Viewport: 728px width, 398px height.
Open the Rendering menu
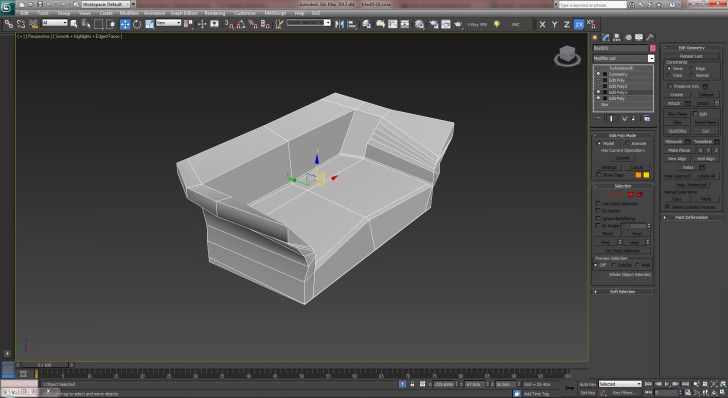point(214,13)
